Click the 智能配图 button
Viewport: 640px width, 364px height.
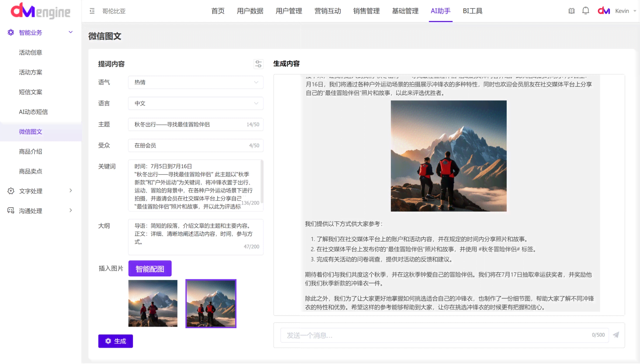tap(150, 268)
